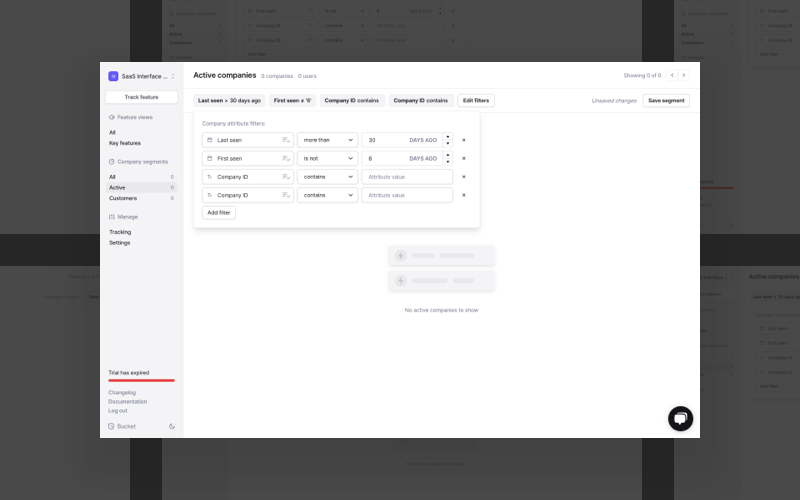Open the chat support bubble

(680, 418)
